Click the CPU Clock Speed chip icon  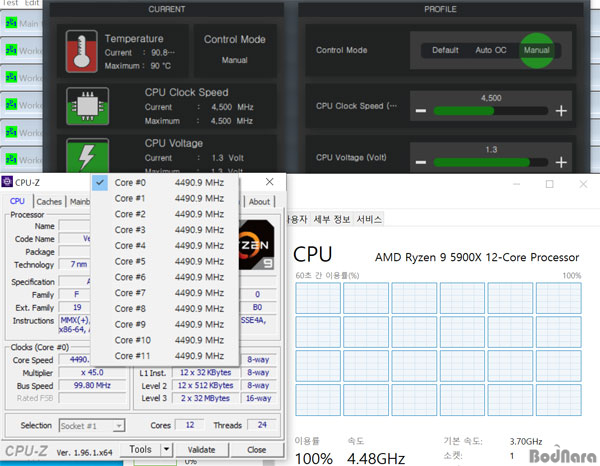point(87,106)
